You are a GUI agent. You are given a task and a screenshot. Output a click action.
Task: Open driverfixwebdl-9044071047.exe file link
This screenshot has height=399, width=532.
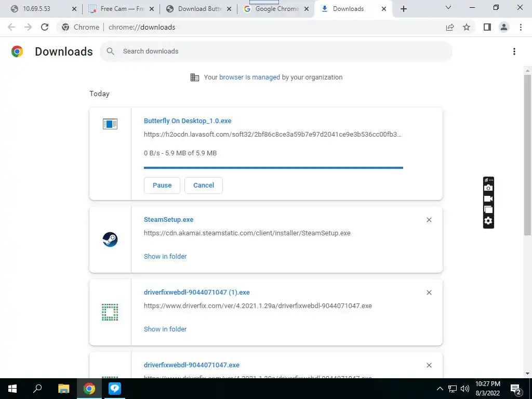click(192, 365)
